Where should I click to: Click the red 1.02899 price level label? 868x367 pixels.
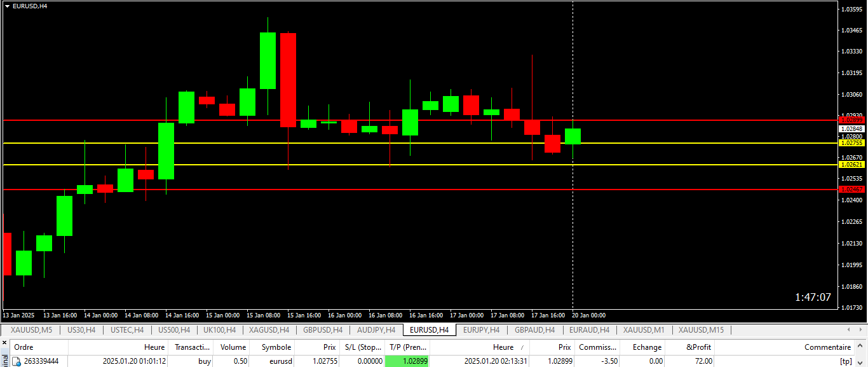point(851,120)
